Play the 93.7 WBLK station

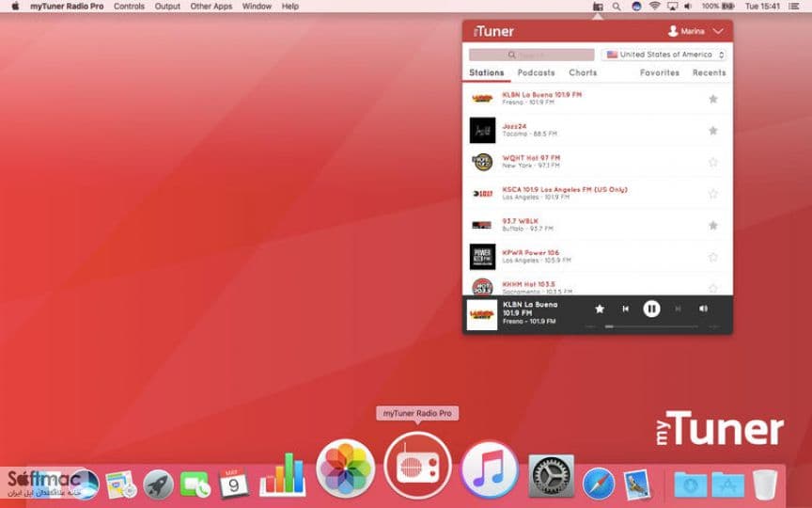pyautogui.click(x=597, y=225)
